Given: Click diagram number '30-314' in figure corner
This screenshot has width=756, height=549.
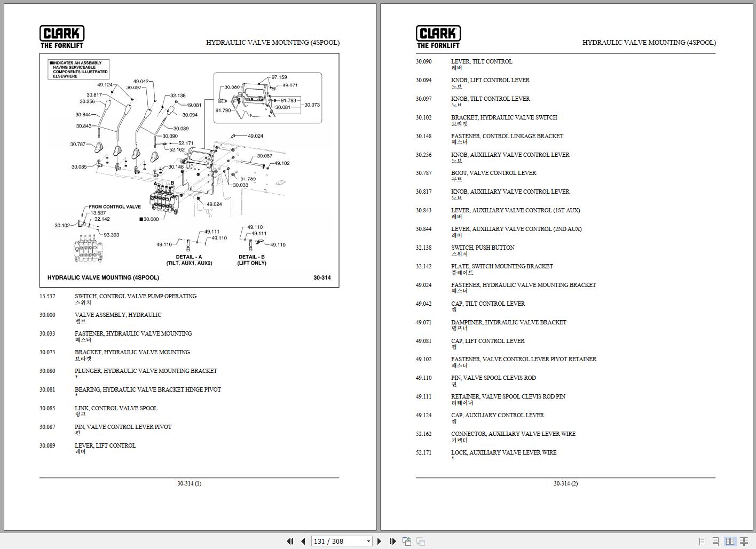Looking at the screenshot, I should pyautogui.click(x=322, y=277).
